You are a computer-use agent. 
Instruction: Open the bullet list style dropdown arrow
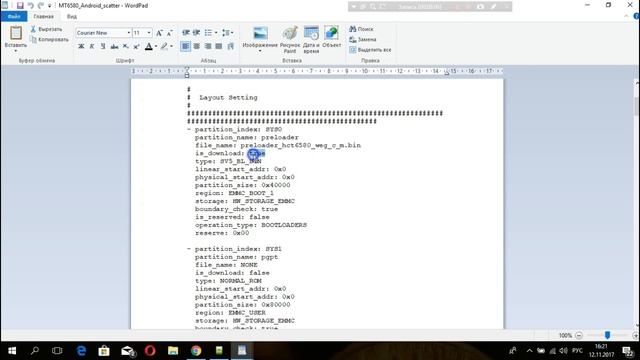(216, 33)
